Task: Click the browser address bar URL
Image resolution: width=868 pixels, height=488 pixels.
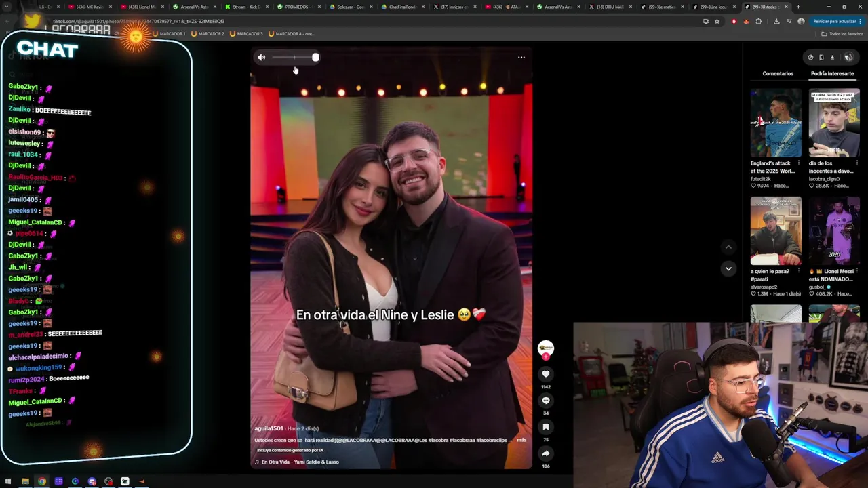Action: pyautogui.click(x=138, y=21)
